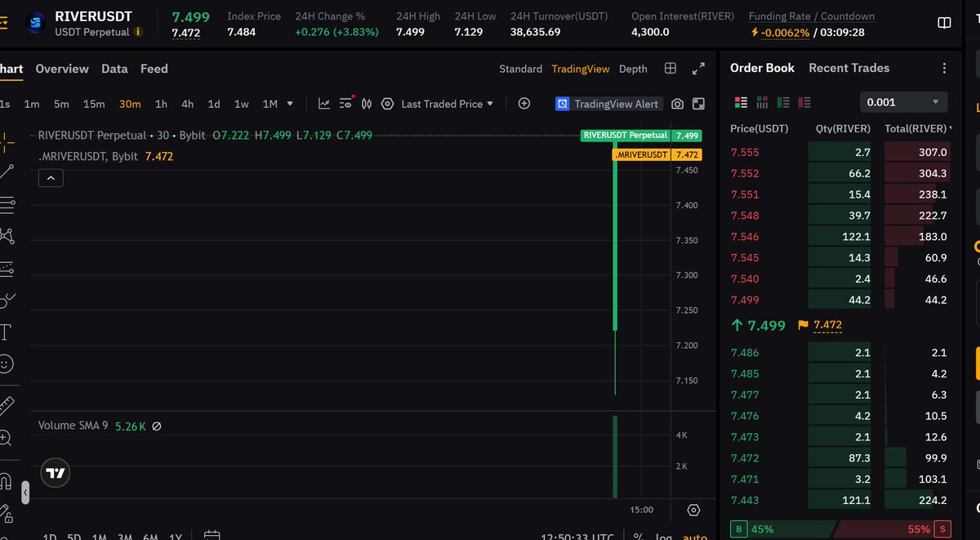Show only sell orders in order book
980x540 pixels.
[804, 102]
